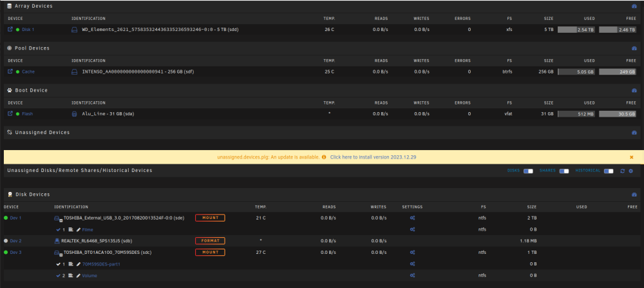
Task: Open the Dev 2 link
Action: tap(15, 241)
